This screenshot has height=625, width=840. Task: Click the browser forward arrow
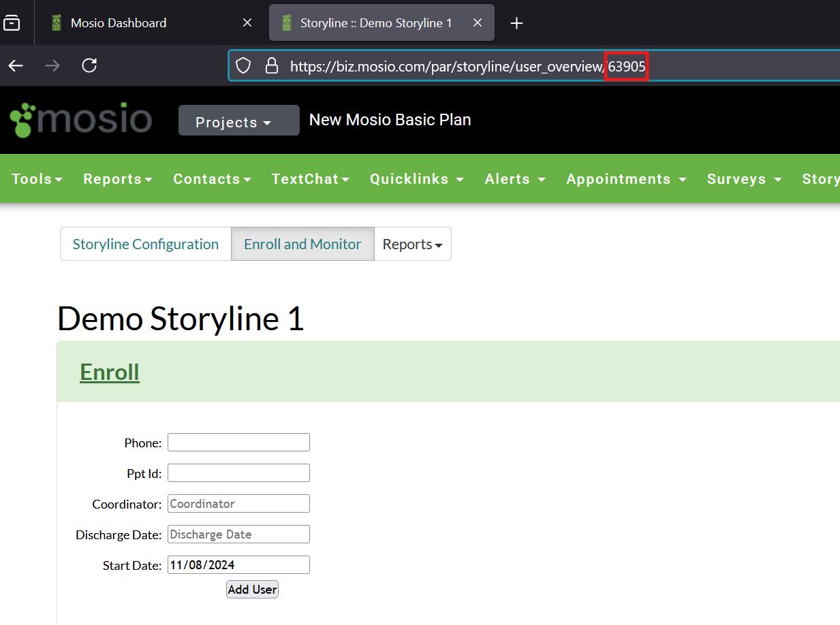52,65
